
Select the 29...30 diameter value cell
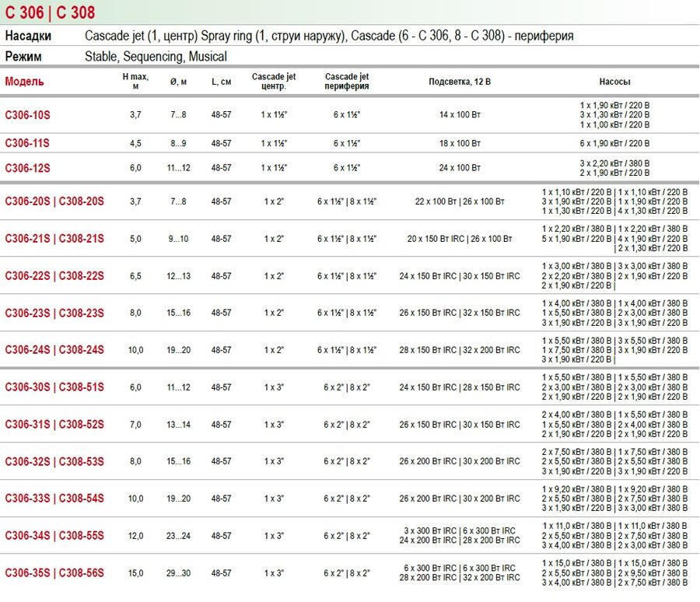tap(179, 573)
